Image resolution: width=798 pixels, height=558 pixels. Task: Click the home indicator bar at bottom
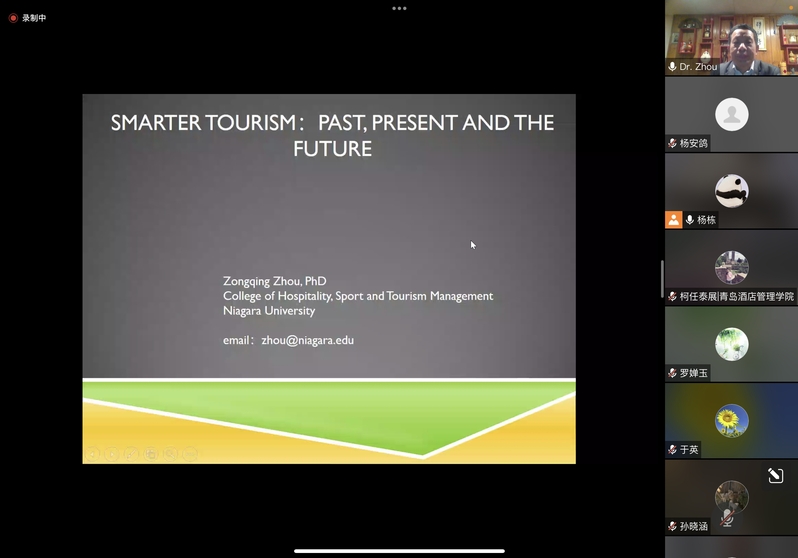(x=399, y=550)
